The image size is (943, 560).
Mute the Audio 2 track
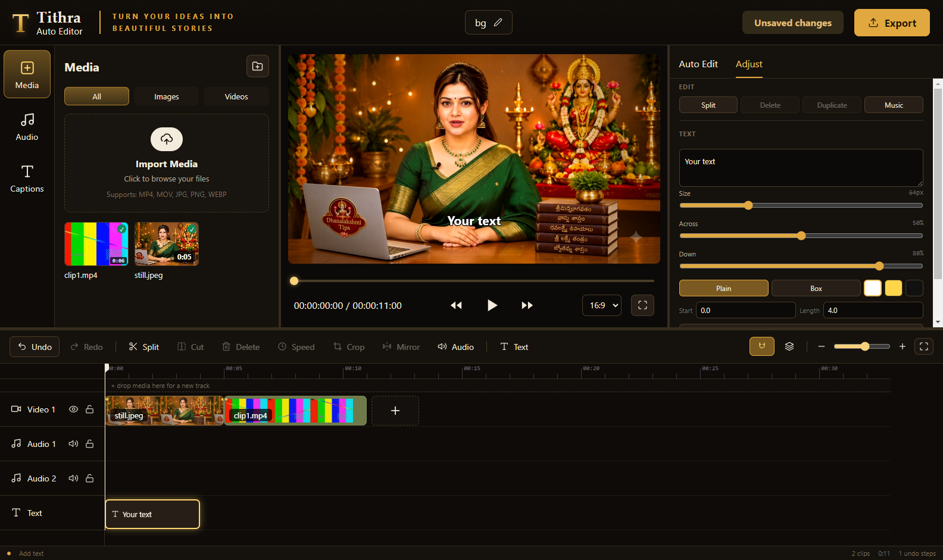(x=73, y=478)
